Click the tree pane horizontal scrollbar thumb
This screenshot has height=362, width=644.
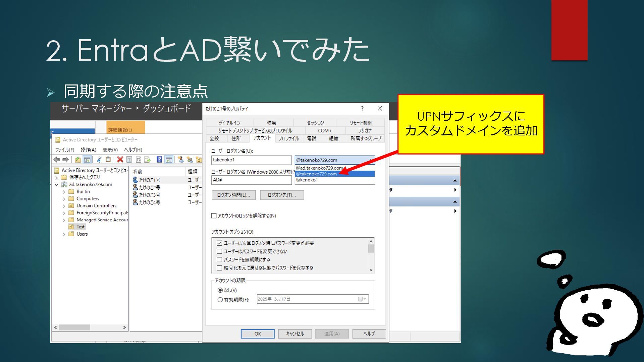[74, 327]
